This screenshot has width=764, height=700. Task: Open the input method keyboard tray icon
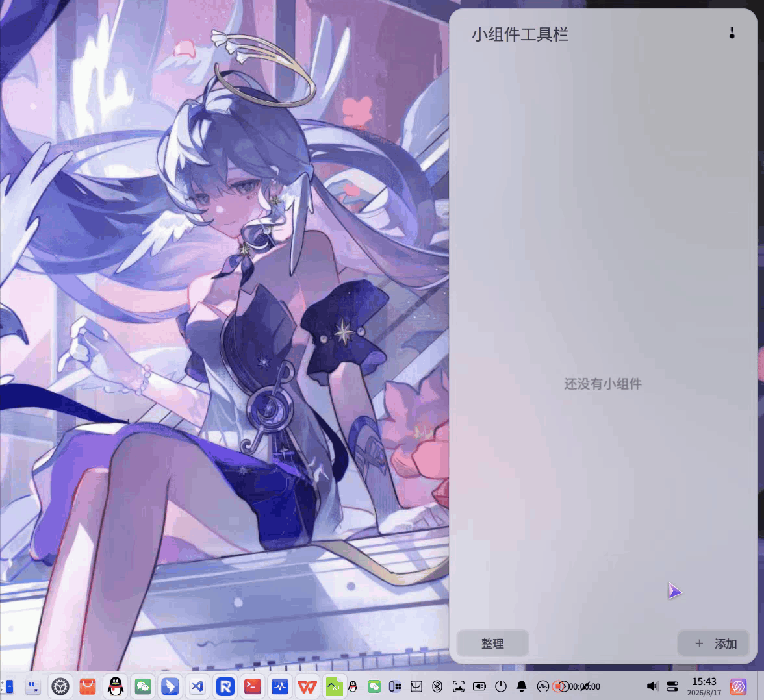click(416, 686)
